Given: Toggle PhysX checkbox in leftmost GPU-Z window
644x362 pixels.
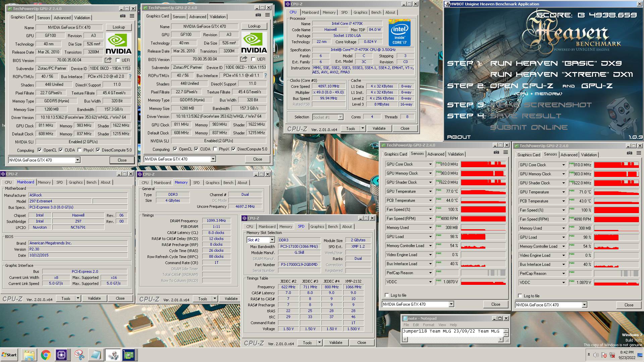Looking at the screenshot, I should 79,150.
